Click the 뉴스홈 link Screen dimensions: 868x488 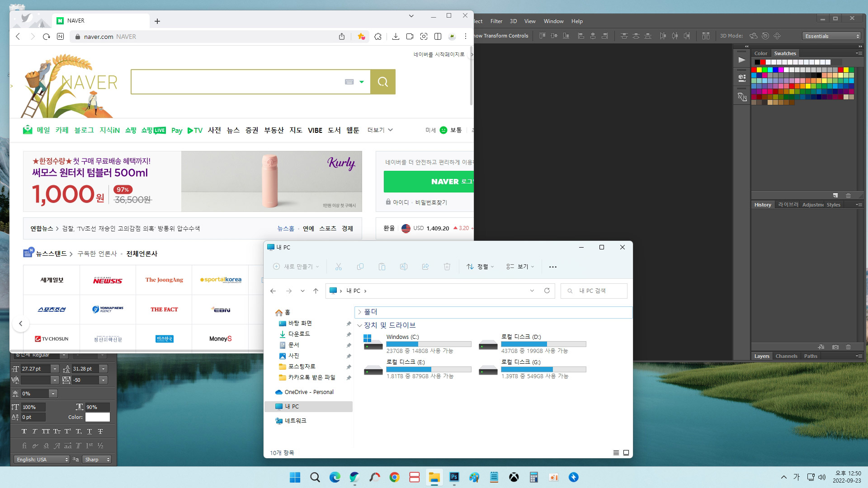click(x=285, y=229)
